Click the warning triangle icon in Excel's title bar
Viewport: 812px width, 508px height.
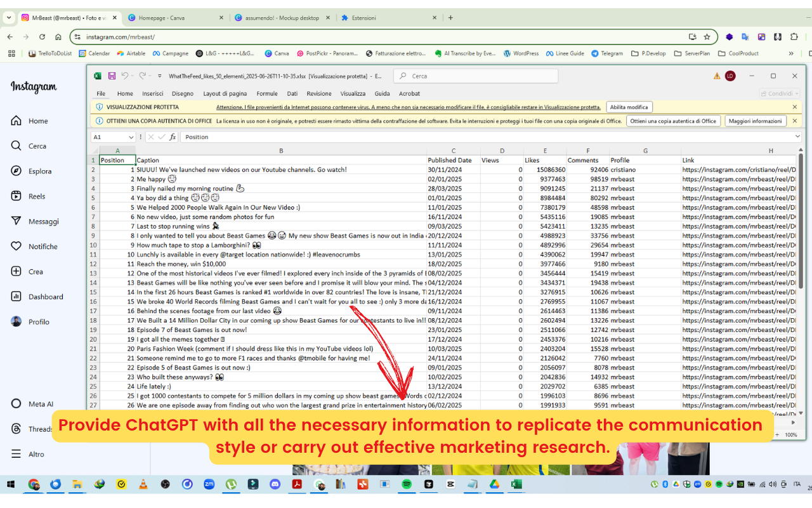click(x=717, y=76)
